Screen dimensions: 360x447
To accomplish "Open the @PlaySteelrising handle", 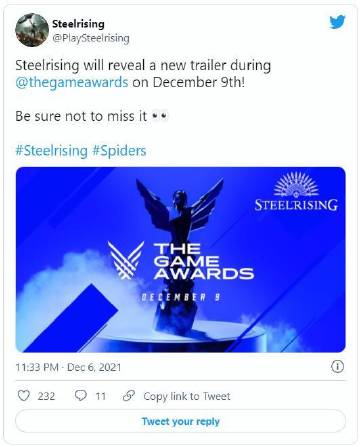I will (x=91, y=39).
